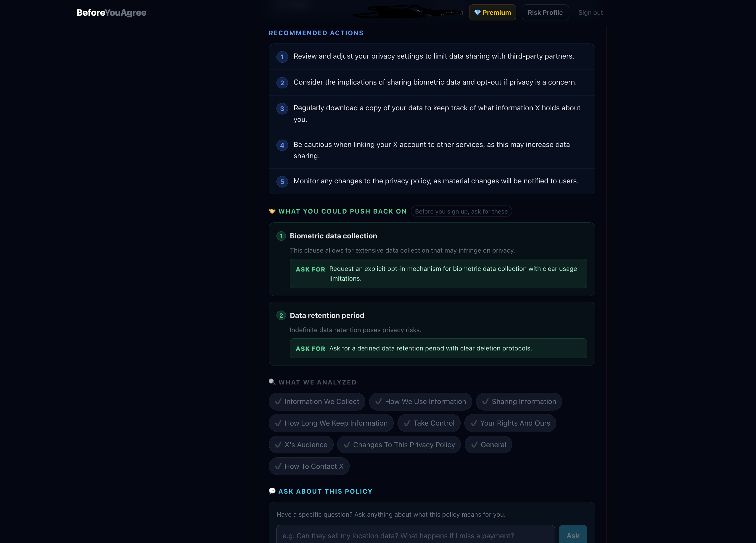Viewport: 756px width, 543px height.
Task: Click the What You Could Push Back On heading
Action: [x=342, y=211]
